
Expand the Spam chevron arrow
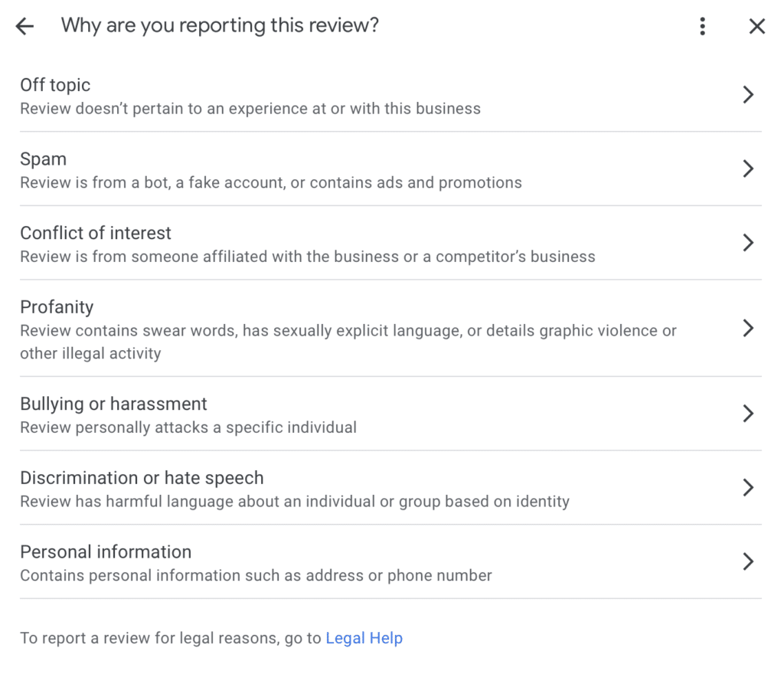pyautogui.click(x=748, y=169)
